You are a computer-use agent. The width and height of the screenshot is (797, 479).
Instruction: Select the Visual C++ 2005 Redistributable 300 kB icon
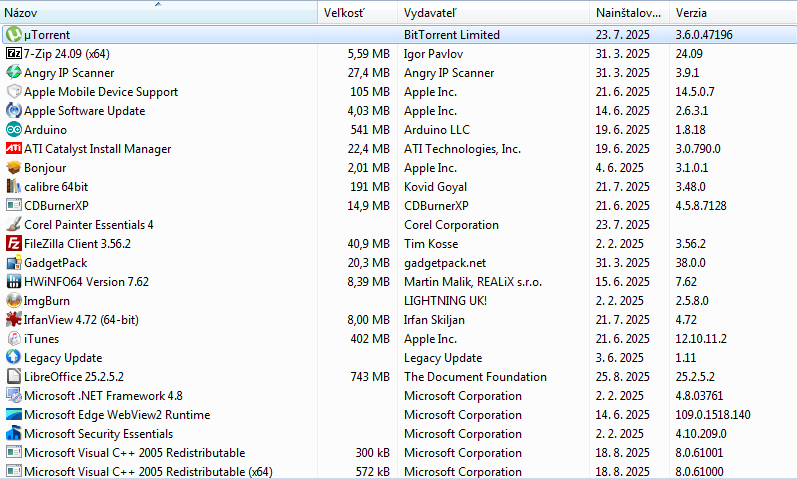point(14,453)
